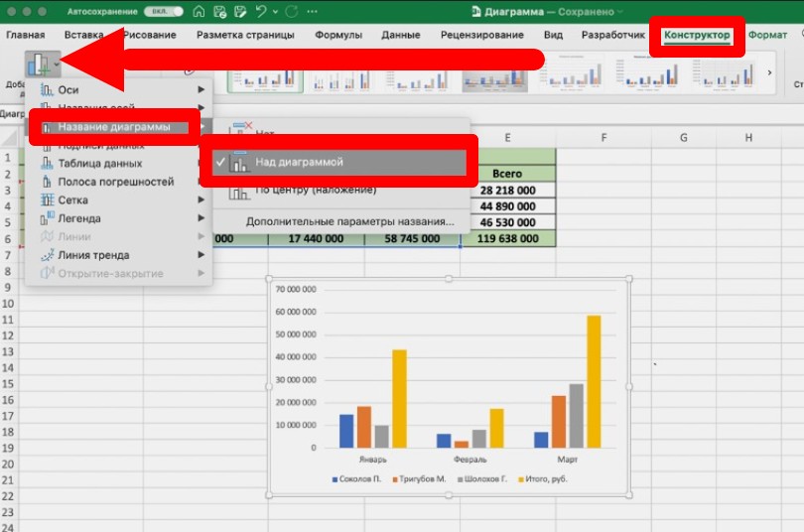This screenshot has height=532, width=804.
Task: Expand chart styles gallery with right chevron
Action: click(770, 72)
